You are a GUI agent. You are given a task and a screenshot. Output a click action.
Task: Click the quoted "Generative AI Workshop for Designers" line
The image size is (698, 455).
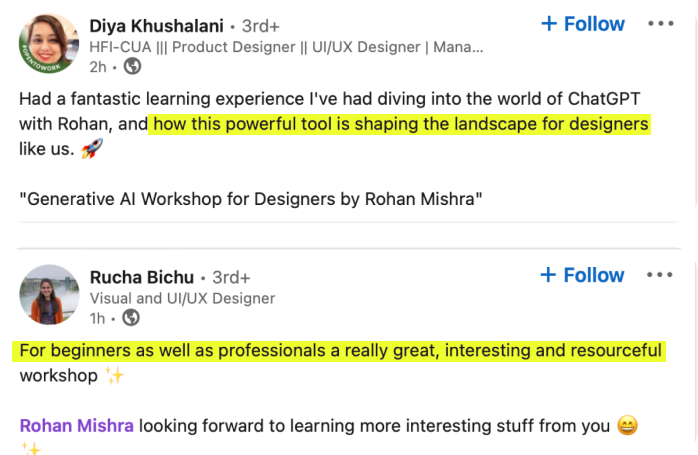point(251,198)
